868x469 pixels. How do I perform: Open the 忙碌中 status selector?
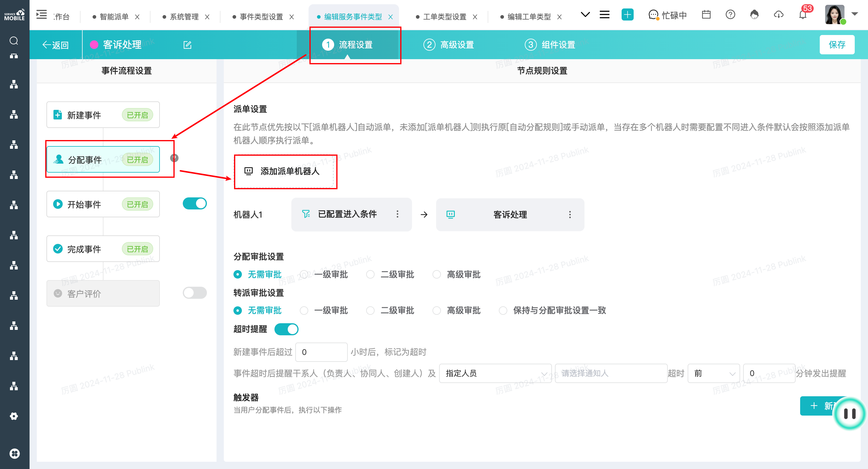(667, 15)
